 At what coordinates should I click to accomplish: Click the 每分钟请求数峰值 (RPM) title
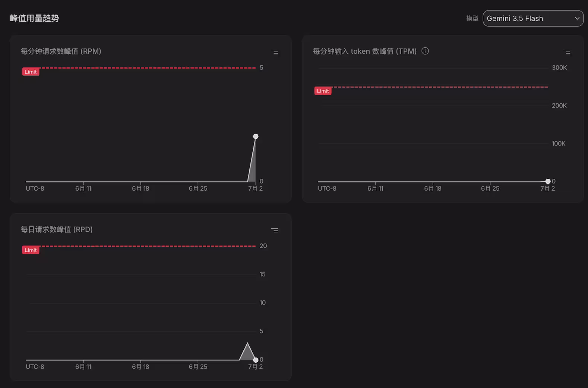[x=61, y=51]
